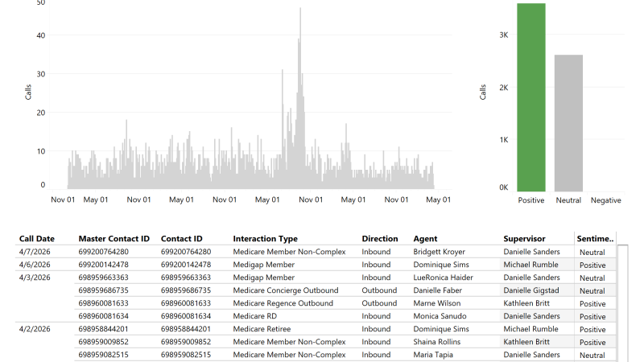Click the truncated Sentiment column header
The height and width of the screenshot is (362, 644).
click(x=595, y=239)
